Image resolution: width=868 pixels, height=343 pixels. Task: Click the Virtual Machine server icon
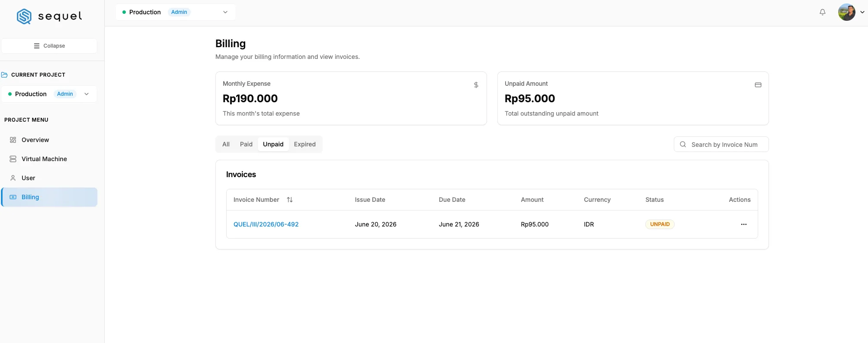click(x=13, y=159)
